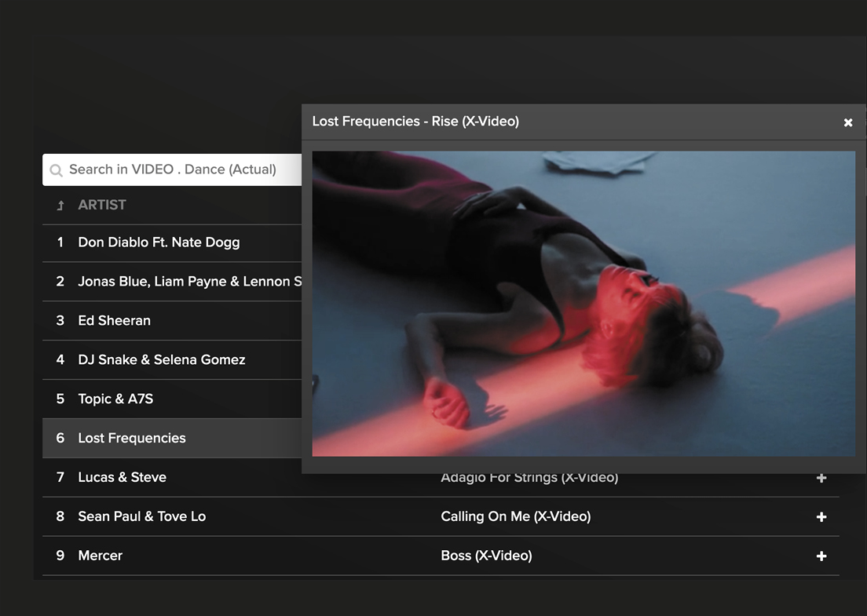Click the search field in VIDEO Dance
The width and height of the screenshot is (867, 616).
[x=172, y=169]
